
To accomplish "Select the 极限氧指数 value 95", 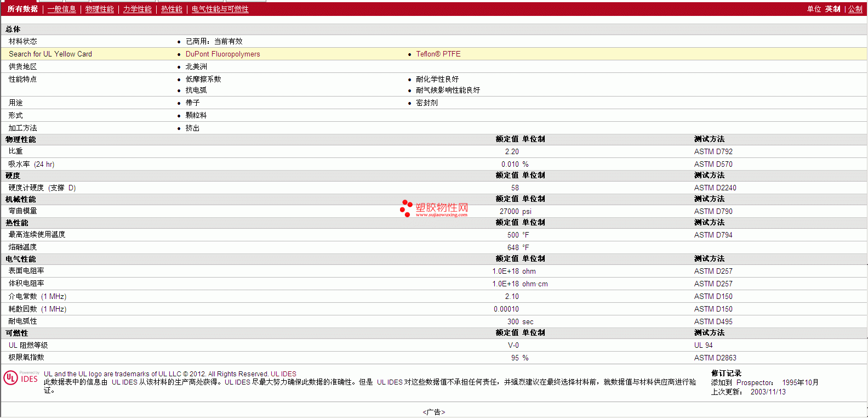I will pyautogui.click(x=515, y=358).
